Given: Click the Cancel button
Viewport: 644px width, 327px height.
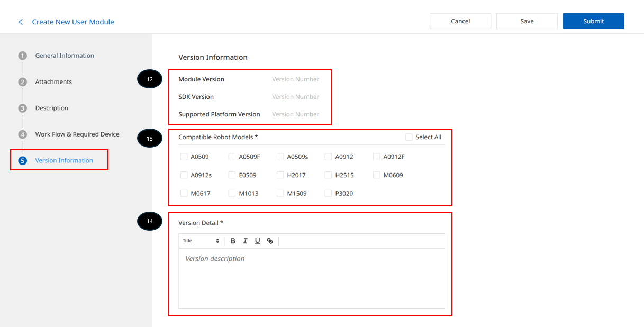Looking at the screenshot, I should pyautogui.click(x=460, y=21).
